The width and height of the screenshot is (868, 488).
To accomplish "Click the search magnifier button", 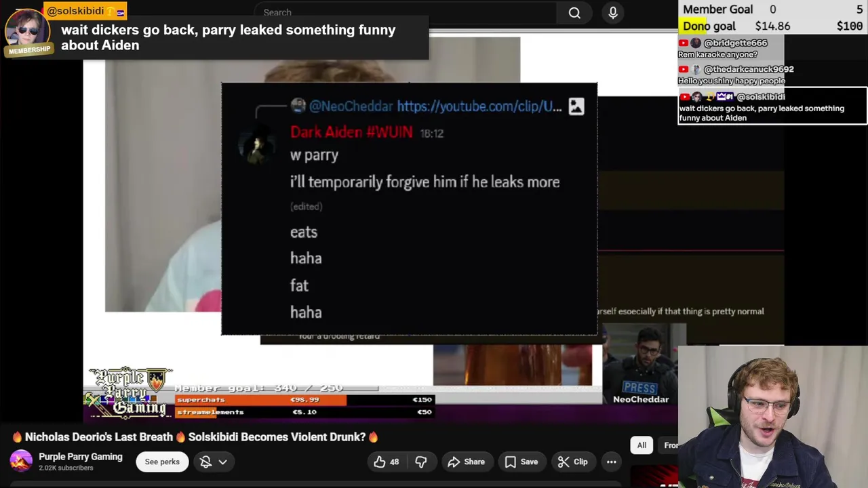I will [x=574, y=12].
